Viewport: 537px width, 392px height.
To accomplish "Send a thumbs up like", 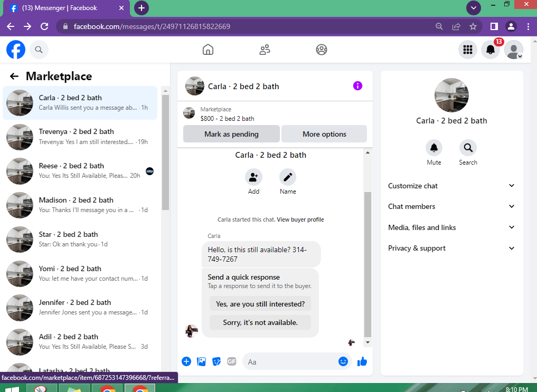I will [362, 361].
